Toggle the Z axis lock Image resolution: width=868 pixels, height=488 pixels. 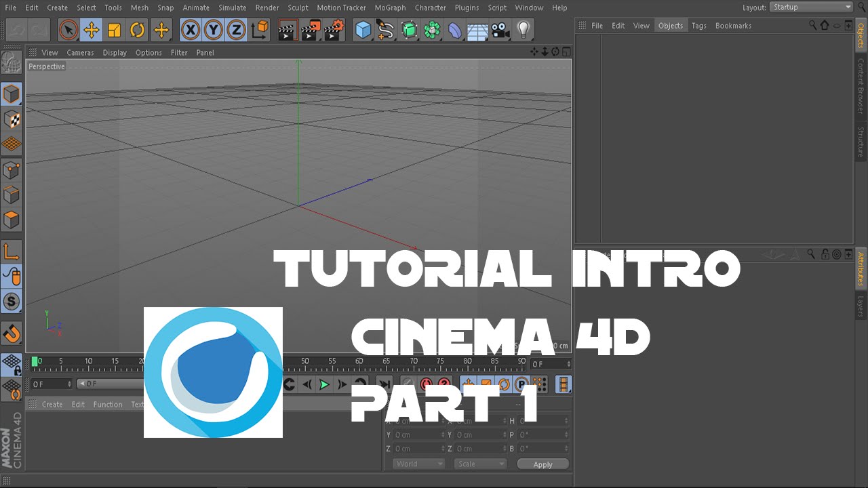(x=236, y=30)
